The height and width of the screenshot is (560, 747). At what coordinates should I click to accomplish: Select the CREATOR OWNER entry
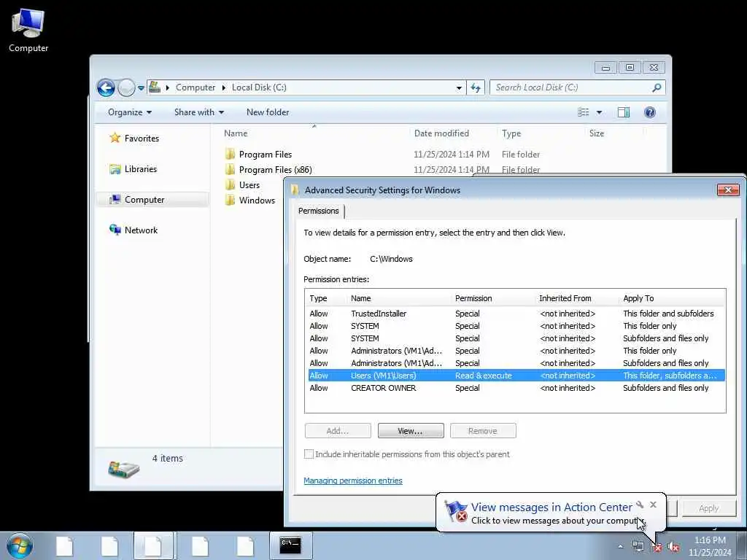516,388
